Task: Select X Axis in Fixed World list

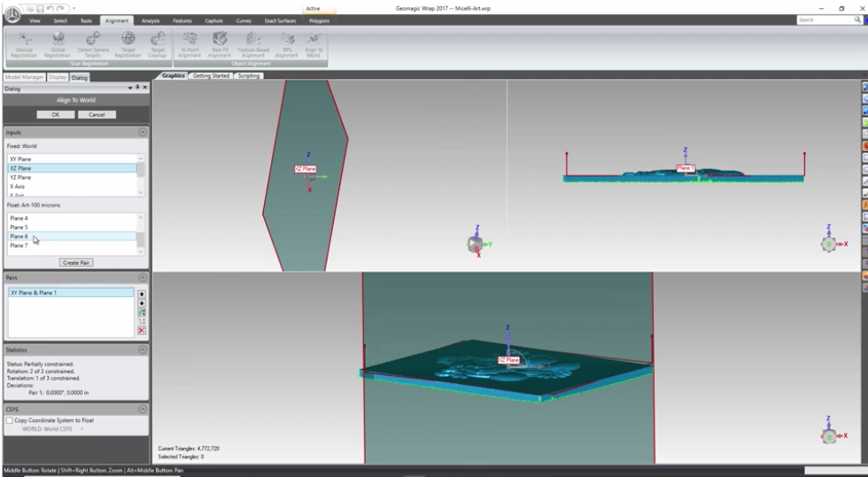Action: tap(72, 187)
